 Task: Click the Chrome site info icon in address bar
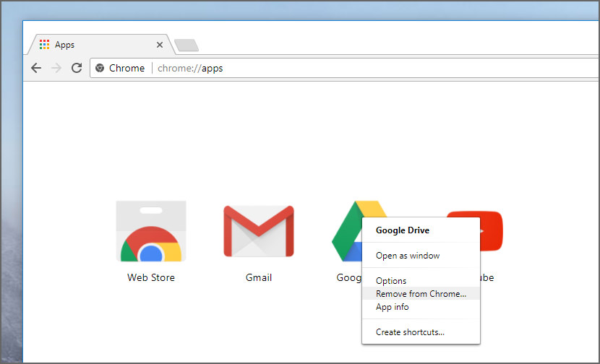point(100,68)
